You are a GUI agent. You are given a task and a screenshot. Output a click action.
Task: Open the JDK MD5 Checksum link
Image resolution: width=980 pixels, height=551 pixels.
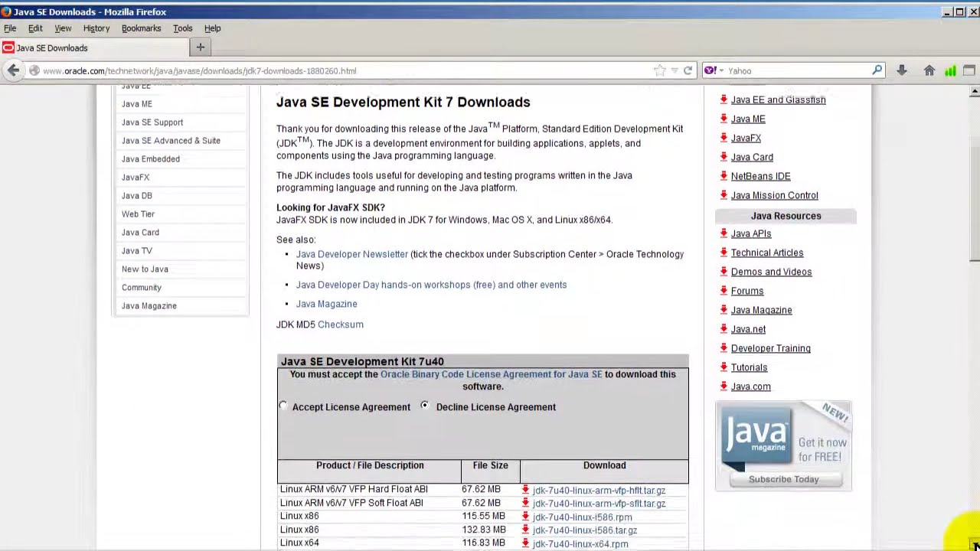341,324
